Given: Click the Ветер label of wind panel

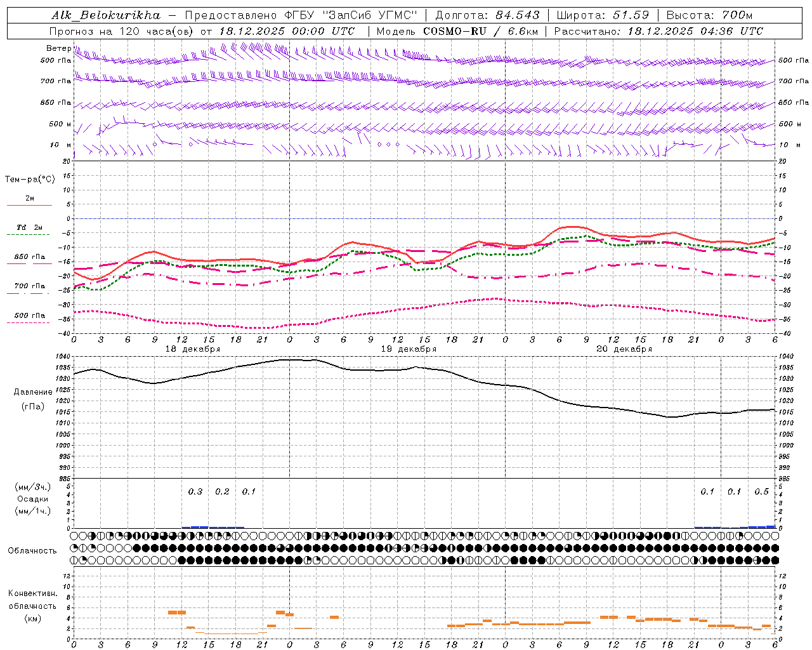Looking at the screenshot, I should [58, 48].
